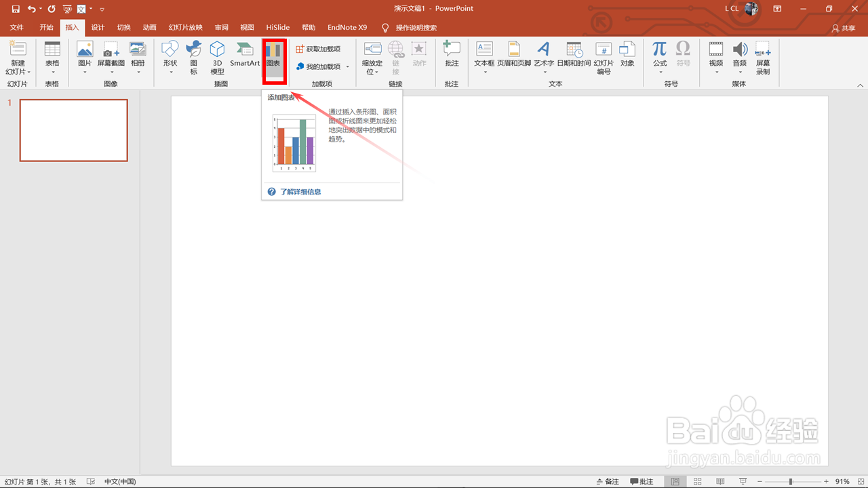Insert a 3D 模型
The height and width of the screenshot is (488, 868).
coord(217,58)
